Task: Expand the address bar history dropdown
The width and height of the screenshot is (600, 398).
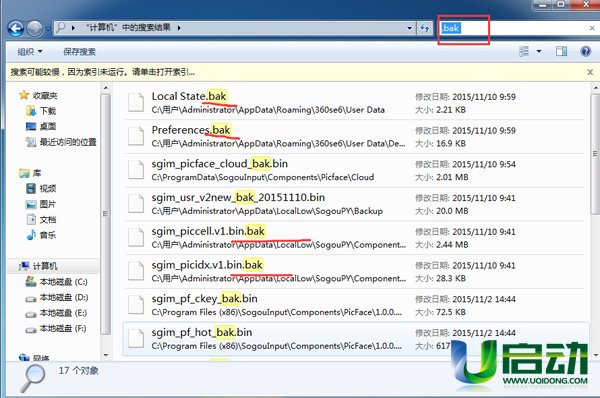Action: [x=409, y=28]
